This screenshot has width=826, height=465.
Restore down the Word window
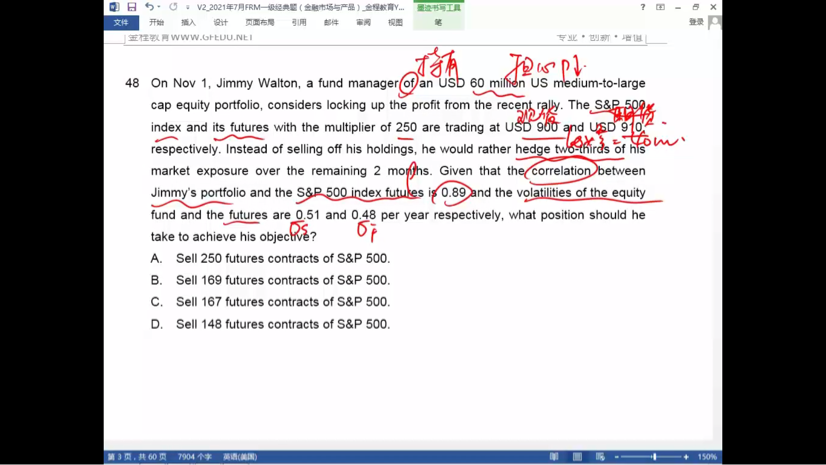click(x=695, y=7)
